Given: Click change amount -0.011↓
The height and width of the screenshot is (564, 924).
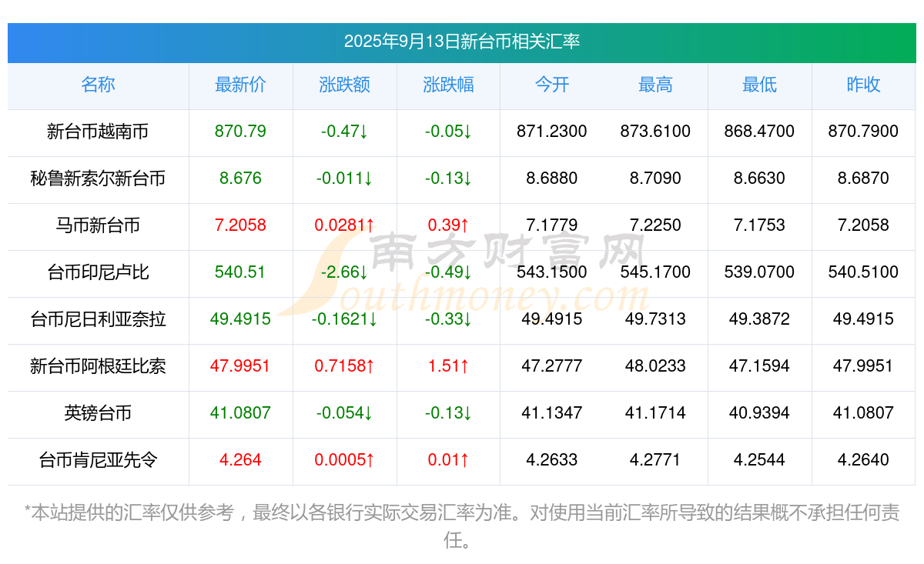Looking at the screenshot, I should pyautogui.click(x=345, y=179).
